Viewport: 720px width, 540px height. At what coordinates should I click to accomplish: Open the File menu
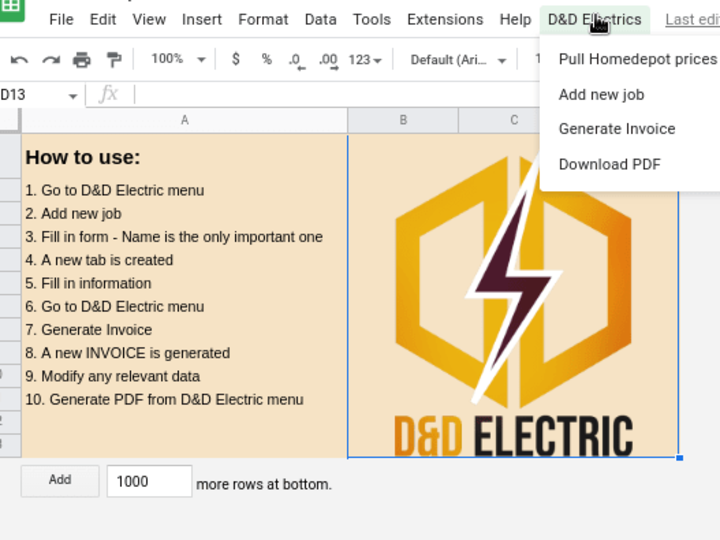(61, 20)
